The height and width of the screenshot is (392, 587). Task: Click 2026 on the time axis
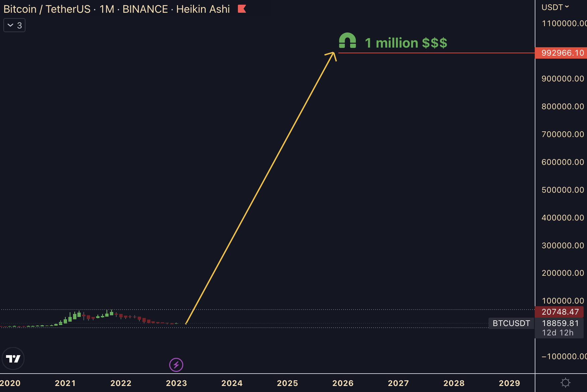(343, 383)
